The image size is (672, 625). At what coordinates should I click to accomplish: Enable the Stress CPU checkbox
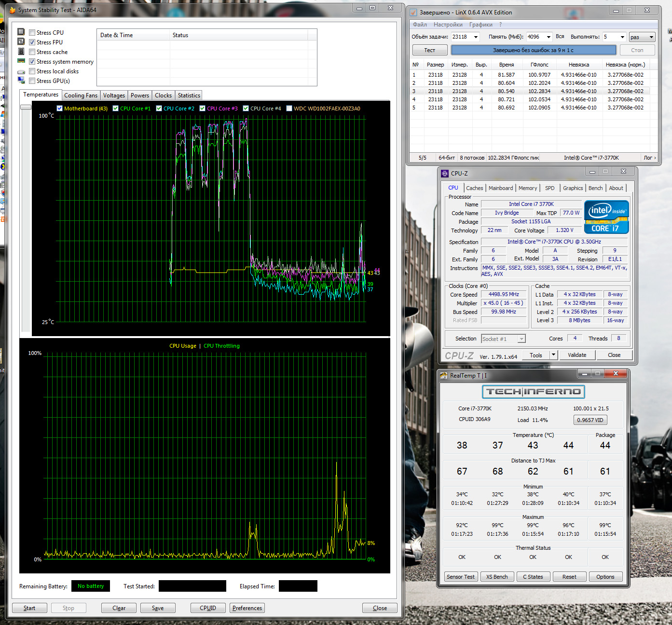(32, 32)
